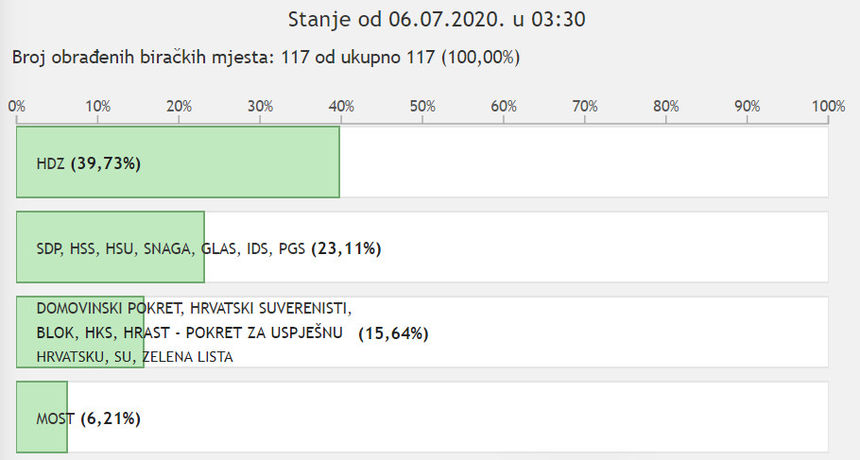Click the HDZ (39,73%) bar label
This screenshot has width=860, height=460.
(88, 163)
